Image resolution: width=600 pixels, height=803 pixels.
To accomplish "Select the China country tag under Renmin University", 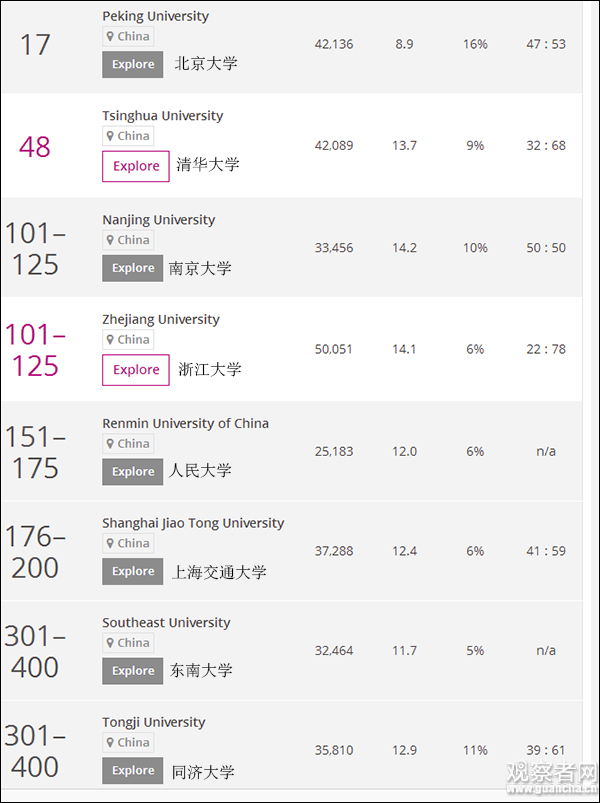I will [x=132, y=444].
